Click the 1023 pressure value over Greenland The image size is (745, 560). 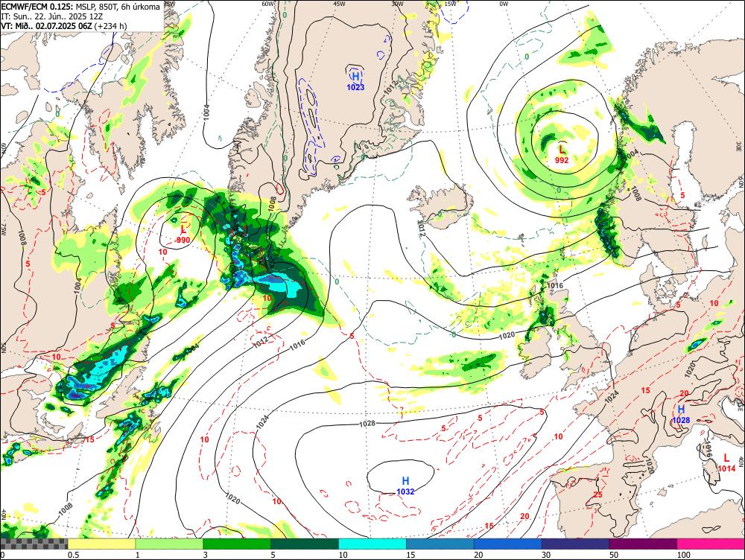pyautogui.click(x=355, y=87)
